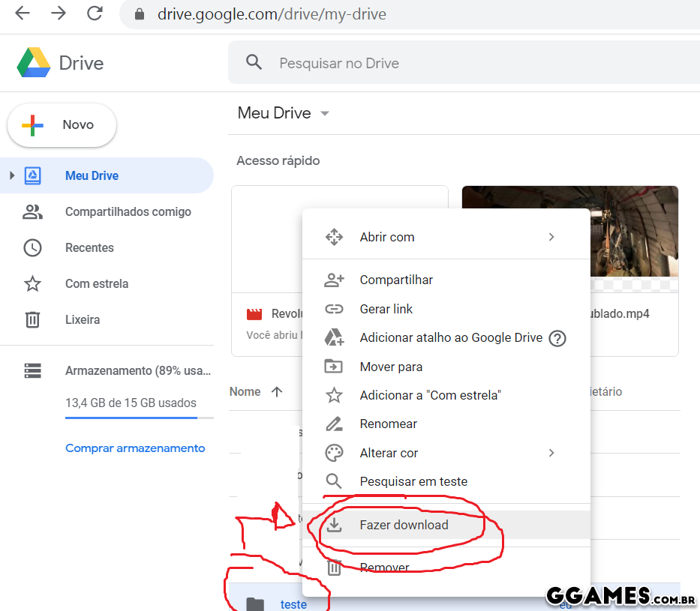Viewport: 700px width, 611px height.
Task: Click the Com estrela star icon in sidebar
Action: [32, 283]
